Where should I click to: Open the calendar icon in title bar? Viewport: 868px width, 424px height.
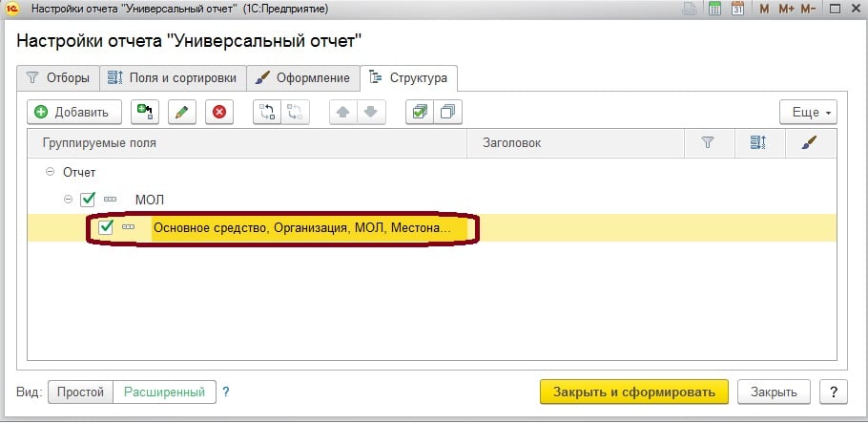[737, 10]
